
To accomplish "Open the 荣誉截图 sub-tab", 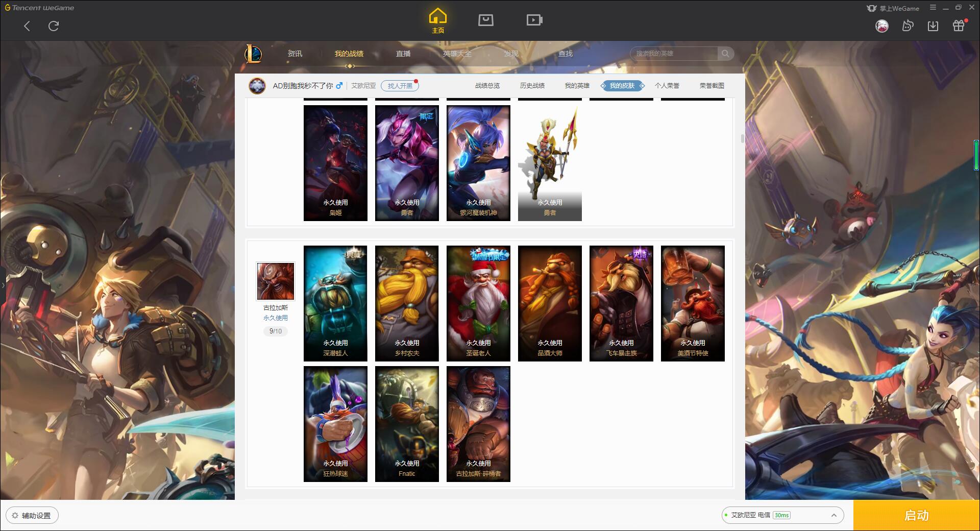I will point(712,86).
